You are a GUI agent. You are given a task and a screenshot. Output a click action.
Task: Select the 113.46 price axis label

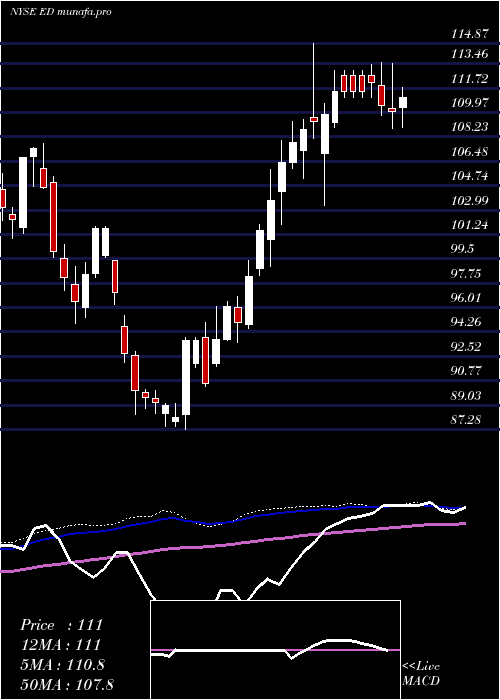(468, 54)
